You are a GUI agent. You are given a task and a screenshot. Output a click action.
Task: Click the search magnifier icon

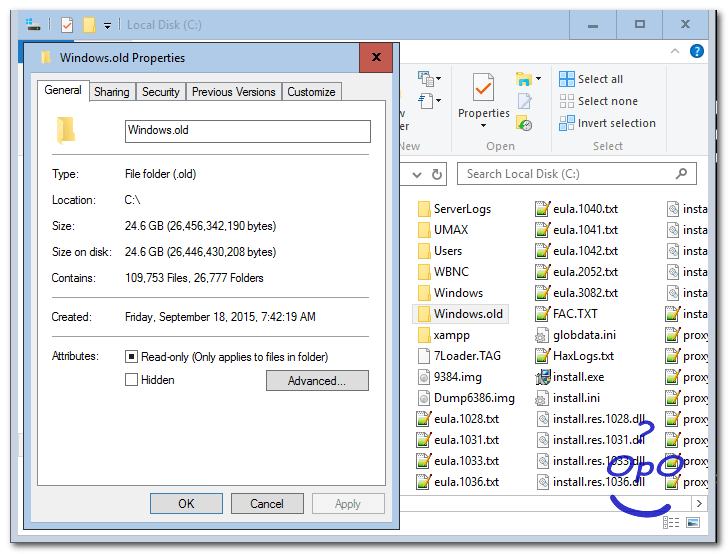(x=681, y=174)
